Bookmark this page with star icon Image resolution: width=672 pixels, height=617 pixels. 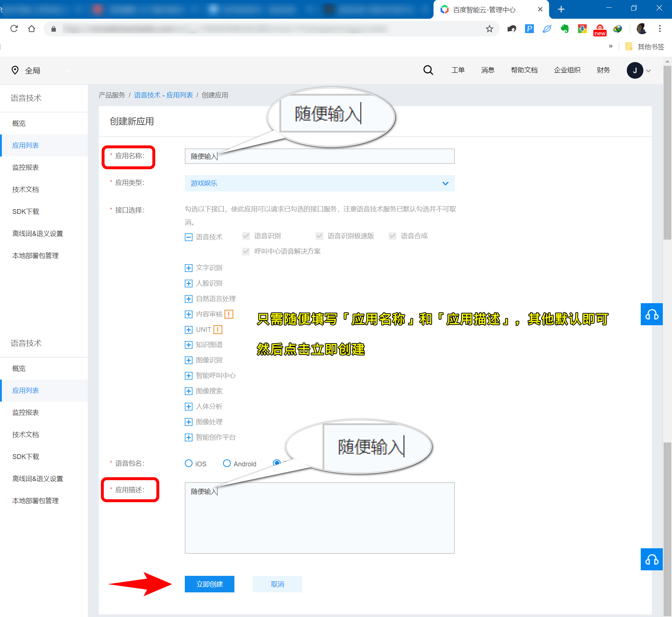pos(489,29)
